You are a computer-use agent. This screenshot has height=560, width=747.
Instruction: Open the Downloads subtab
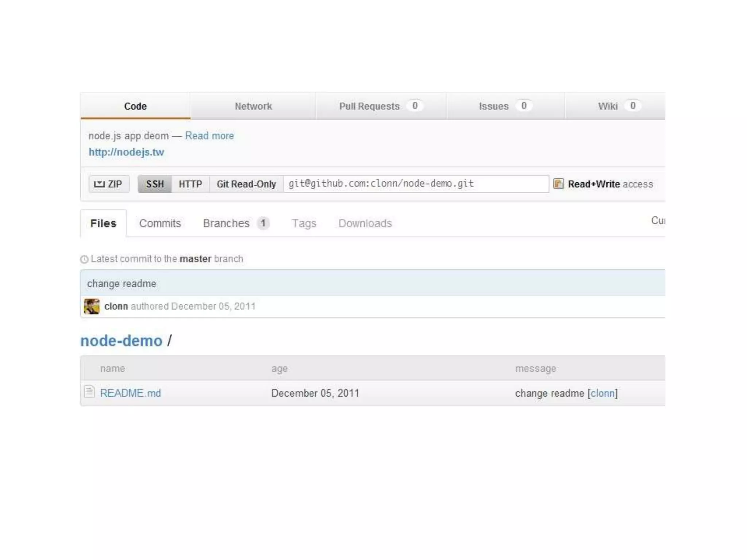(365, 223)
